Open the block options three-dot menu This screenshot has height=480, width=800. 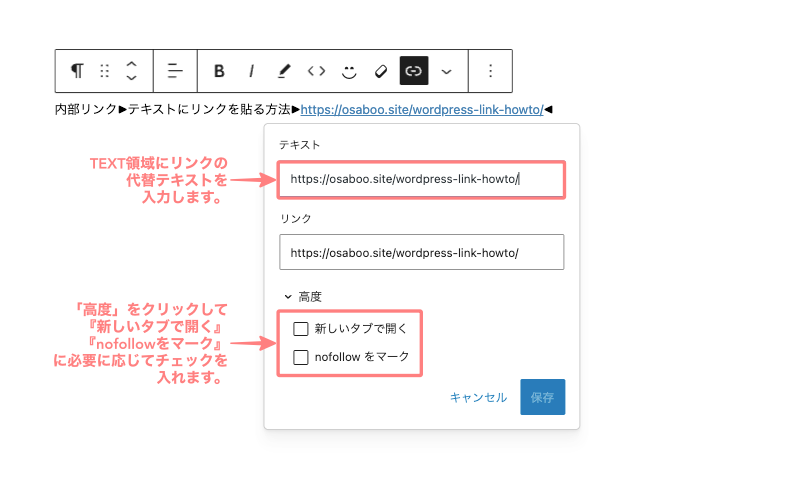[x=490, y=71]
